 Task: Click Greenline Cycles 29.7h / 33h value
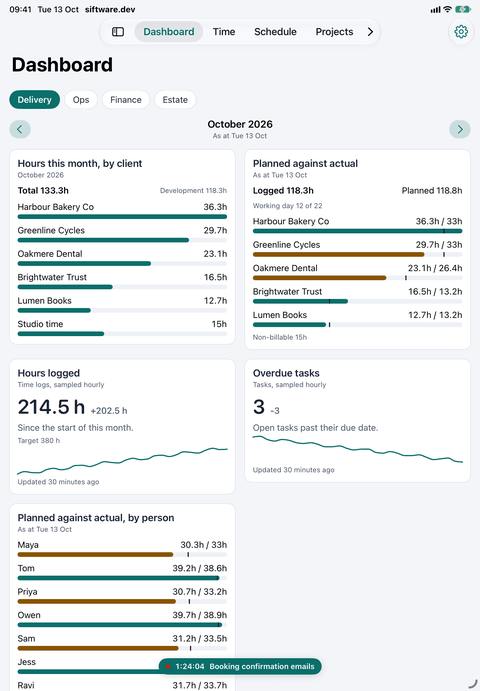tap(439, 245)
